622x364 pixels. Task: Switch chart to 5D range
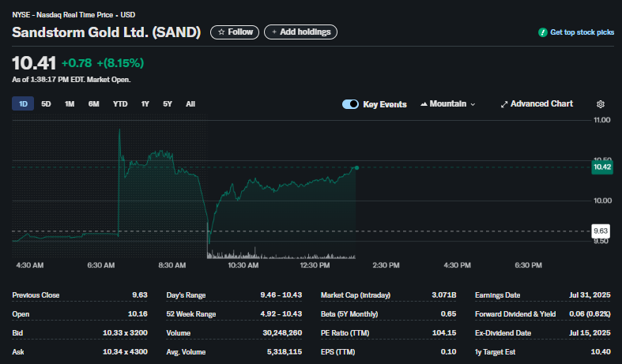point(46,104)
